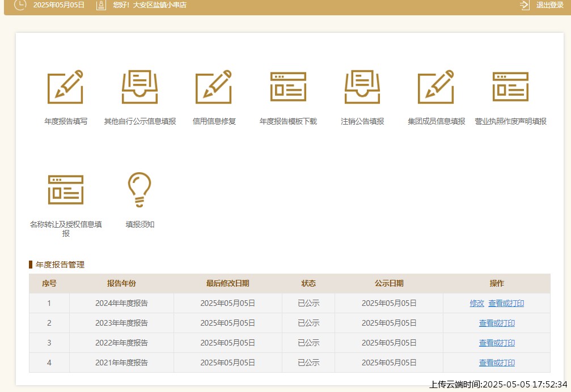Click the 最后修改日期 column header

(x=227, y=283)
